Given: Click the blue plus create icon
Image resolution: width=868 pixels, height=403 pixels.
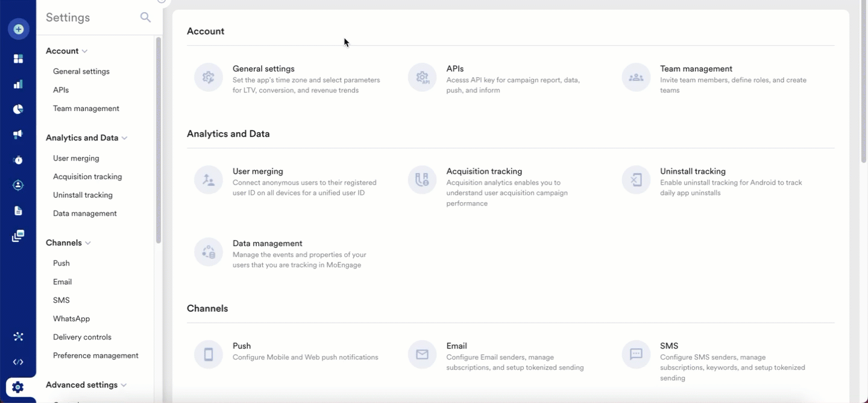Looking at the screenshot, I should pos(18,29).
